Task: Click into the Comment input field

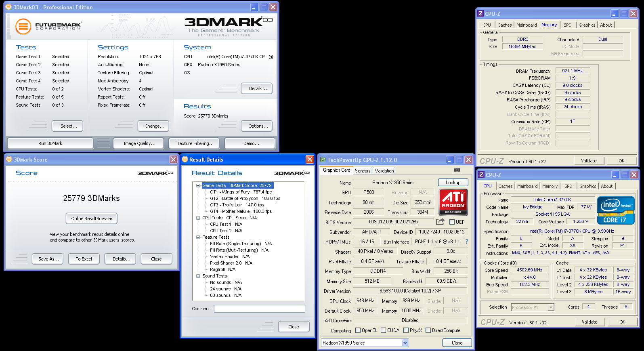Action: (x=259, y=309)
